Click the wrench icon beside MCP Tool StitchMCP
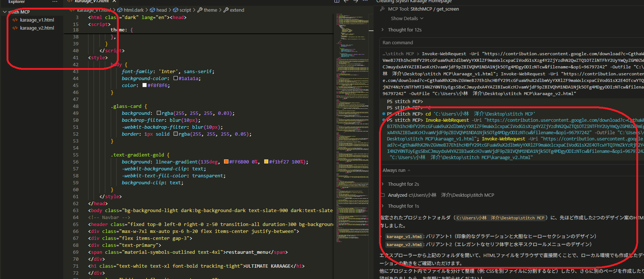Image resolution: width=644 pixels, height=279 pixels. click(383, 9)
